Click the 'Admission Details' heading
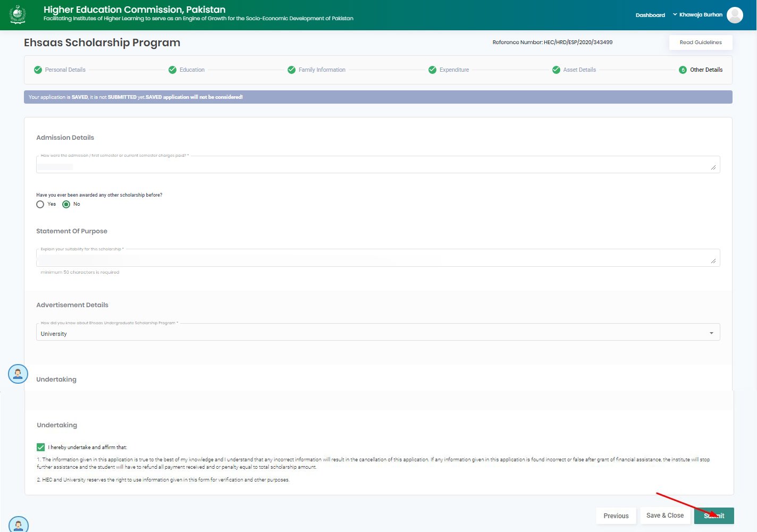The image size is (757, 532). click(65, 138)
